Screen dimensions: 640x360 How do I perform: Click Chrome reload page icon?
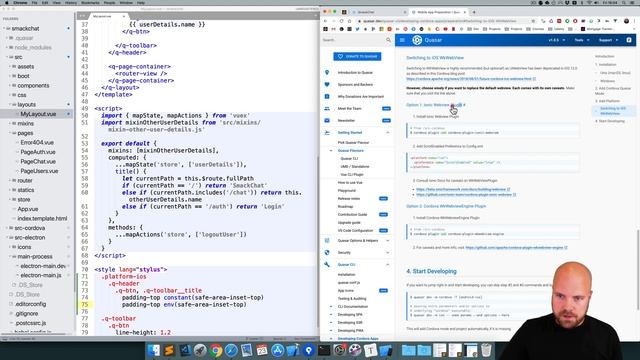click(341, 21)
